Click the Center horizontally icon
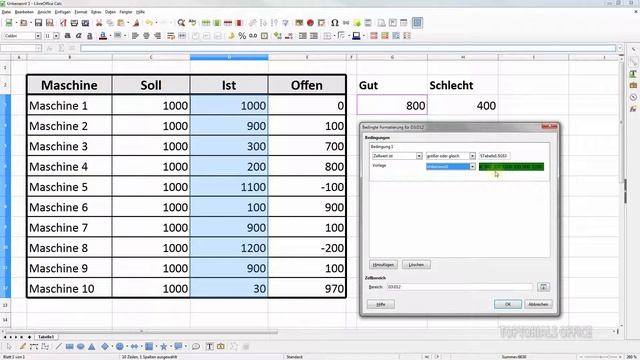This screenshot has width=640, height=360. [x=146, y=36]
